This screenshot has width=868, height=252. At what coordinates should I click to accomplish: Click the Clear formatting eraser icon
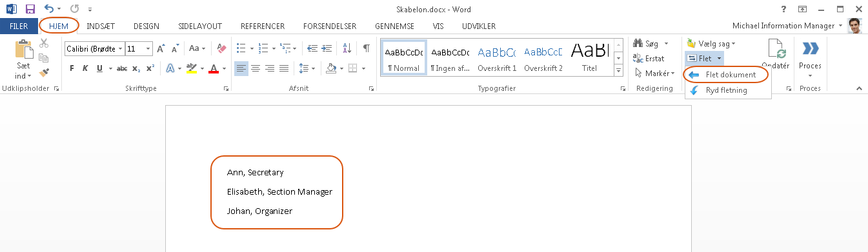pyautogui.click(x=222, y=48)
